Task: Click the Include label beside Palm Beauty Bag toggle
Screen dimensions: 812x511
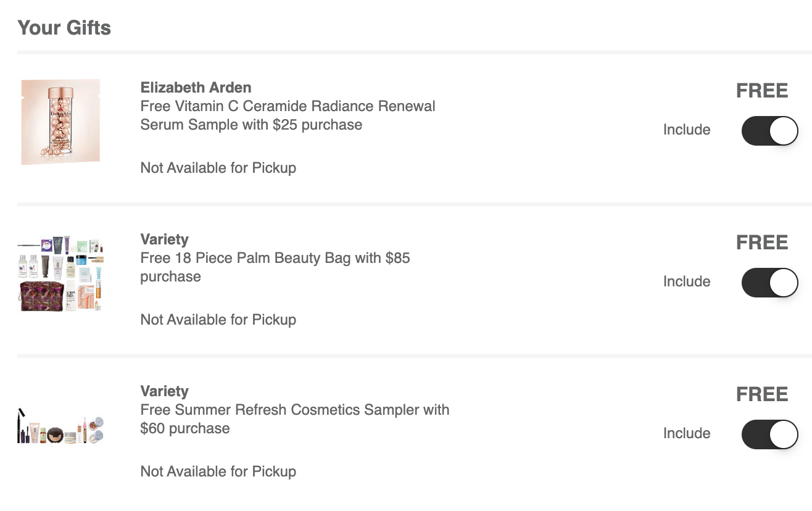Action: pyautogui.click(x=687, y=281)
